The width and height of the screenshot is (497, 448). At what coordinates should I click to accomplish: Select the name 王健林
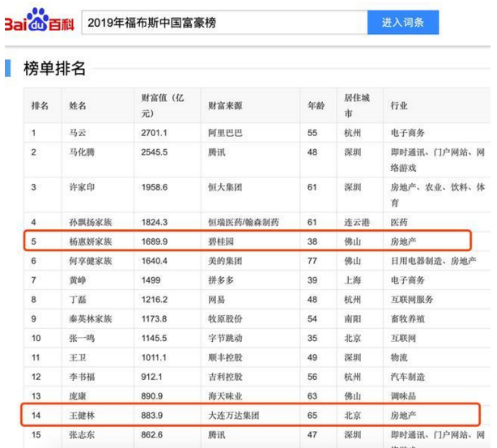click(82, 416)
